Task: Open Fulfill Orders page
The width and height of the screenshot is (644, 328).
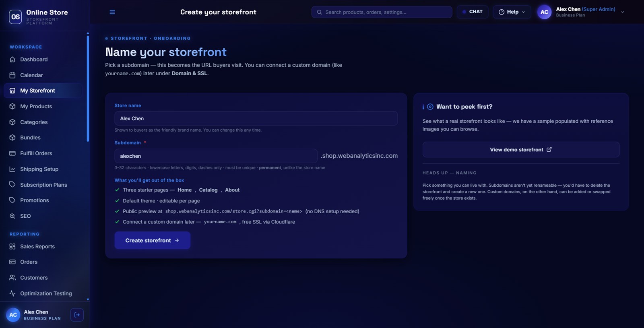Action: [43, 153]
